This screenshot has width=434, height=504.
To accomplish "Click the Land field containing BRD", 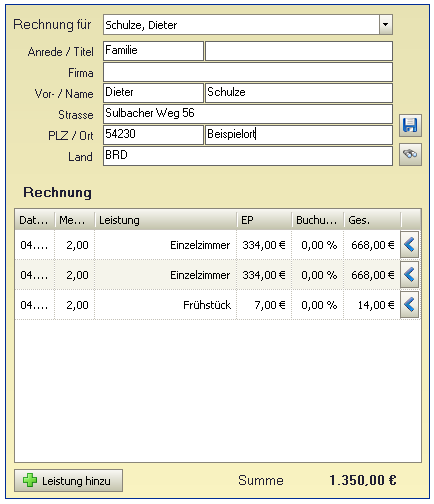I will coord(248,156).
